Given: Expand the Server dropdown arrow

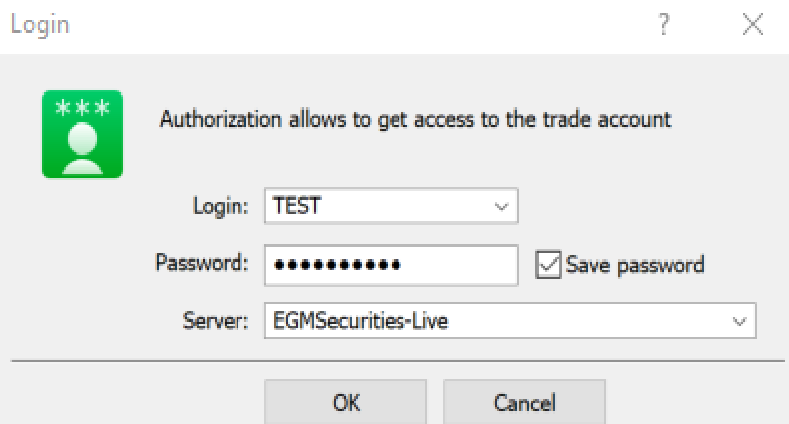Looking at the screenshot, I should 739,321.
